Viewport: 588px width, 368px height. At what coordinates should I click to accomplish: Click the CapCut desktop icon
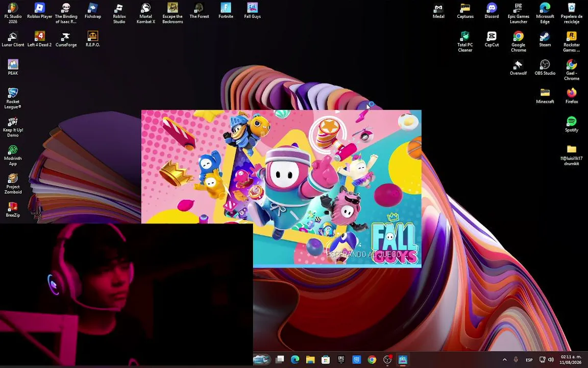tap(492, 39)
